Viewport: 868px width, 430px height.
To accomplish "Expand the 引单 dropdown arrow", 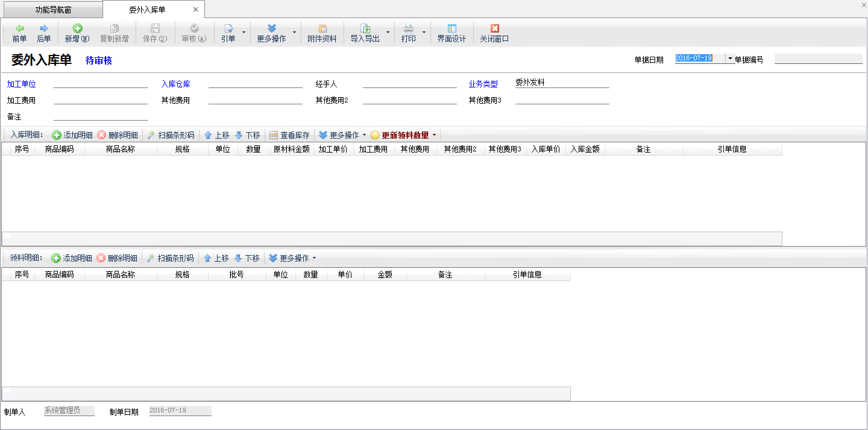I will click(x=244, y=33).
